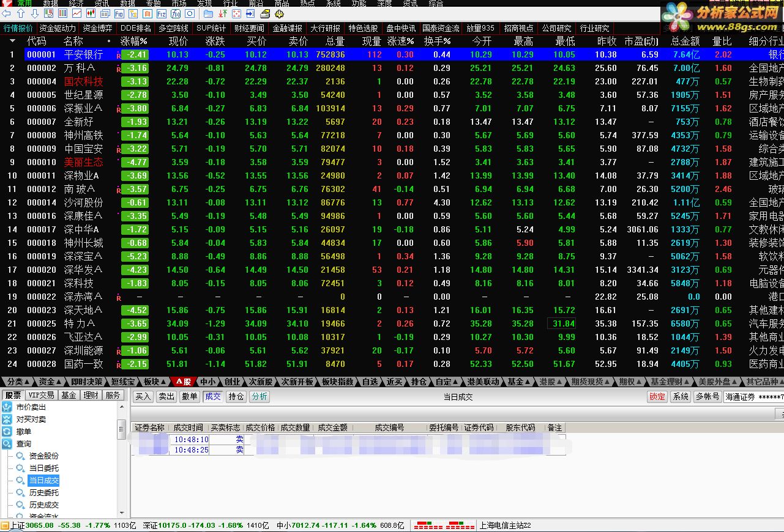The image size is (784, 532).
Task: Click the 多帐号 button
Action: [707, 396]
